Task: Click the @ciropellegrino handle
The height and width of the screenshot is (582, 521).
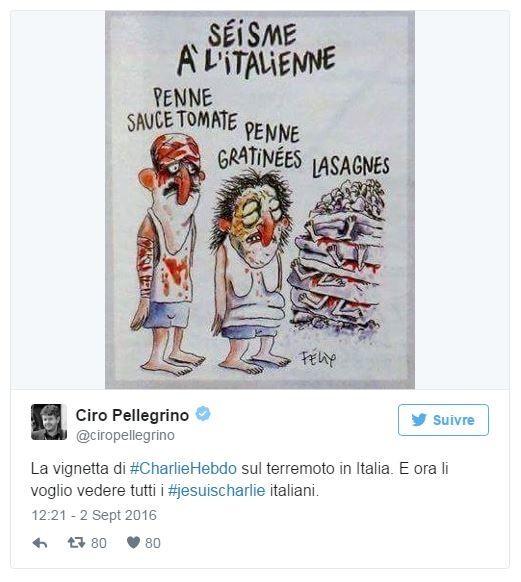Action: [125, 435]
